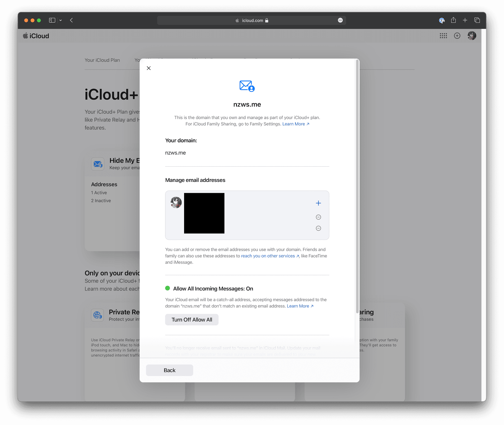Toggle Safari sidebar button

point(52,20)
